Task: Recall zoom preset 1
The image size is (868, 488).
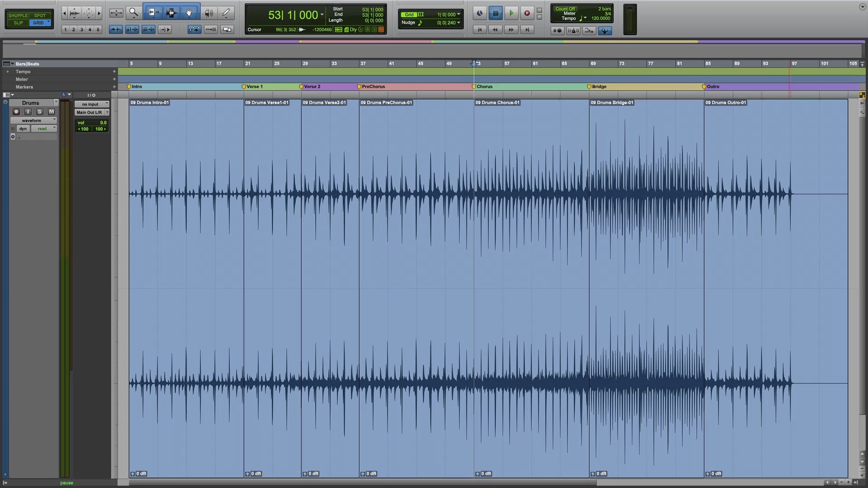Action: tap(66, 29)
